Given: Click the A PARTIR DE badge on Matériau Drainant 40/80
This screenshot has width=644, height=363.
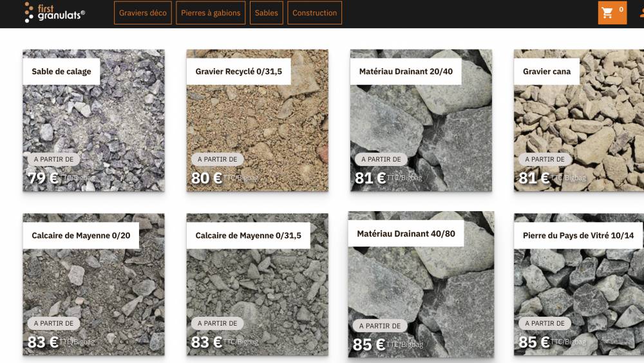Looking at the screenshot, I should (380, 326).
